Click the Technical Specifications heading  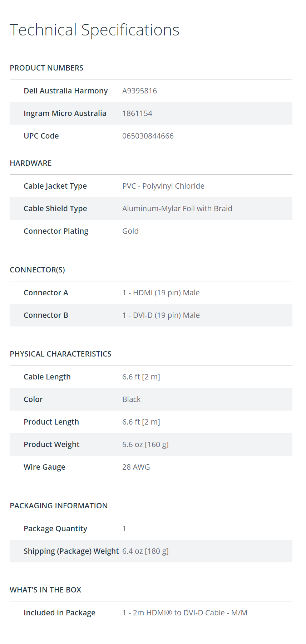tap(94, 30)
